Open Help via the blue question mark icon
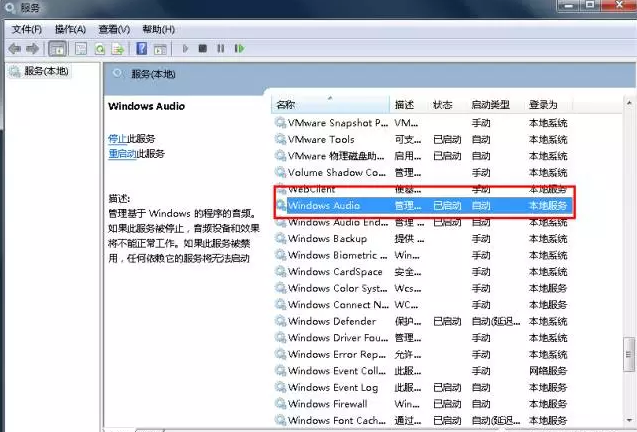Image resolution: width=637 pixels, height=432 pixels. click(x=141, y=49)
